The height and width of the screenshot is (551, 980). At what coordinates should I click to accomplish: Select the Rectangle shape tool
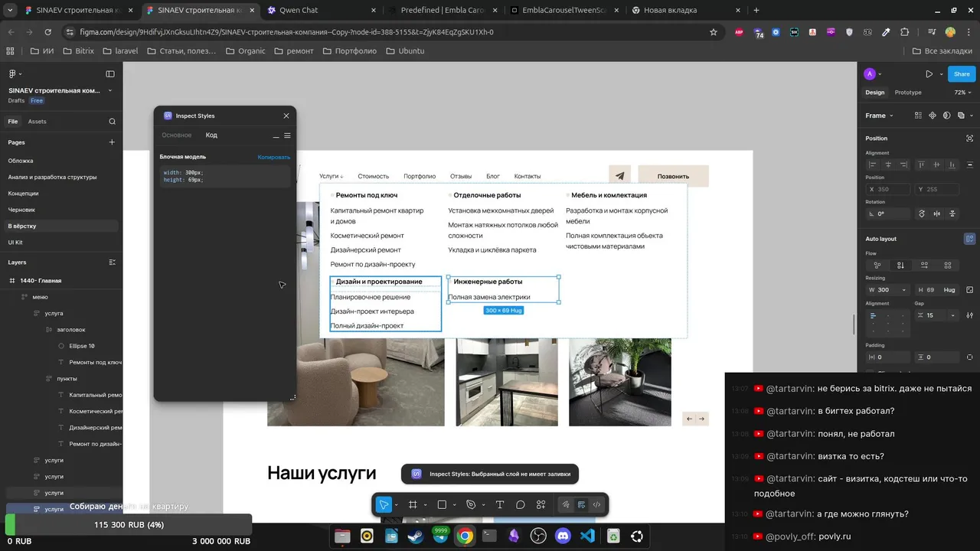(442, 504)
